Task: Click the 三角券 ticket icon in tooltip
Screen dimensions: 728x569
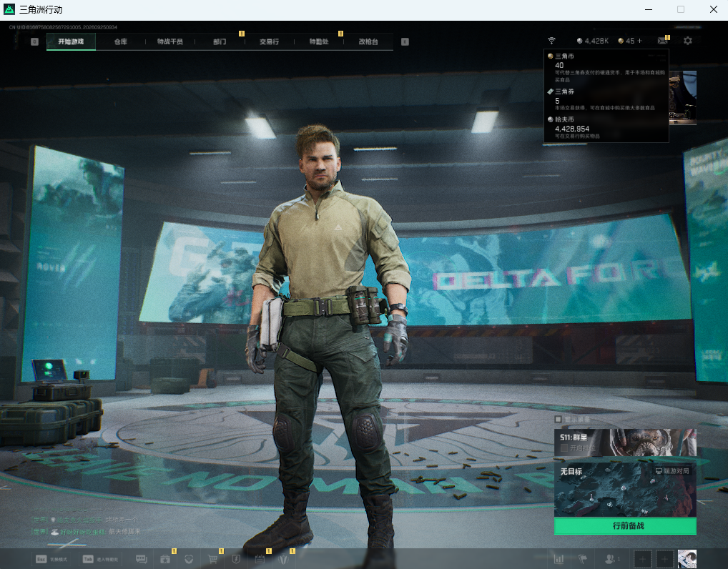Action: click(550, 91)
